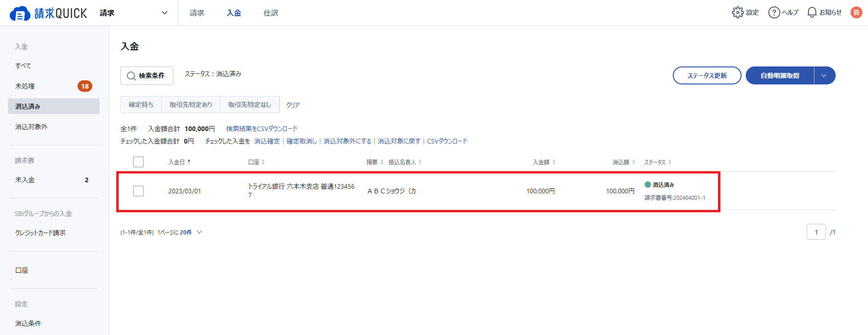Screen dimensions: 868x335
Task: Tick the checkbox for the 2023/03/01 row
Action: [138, 191]
